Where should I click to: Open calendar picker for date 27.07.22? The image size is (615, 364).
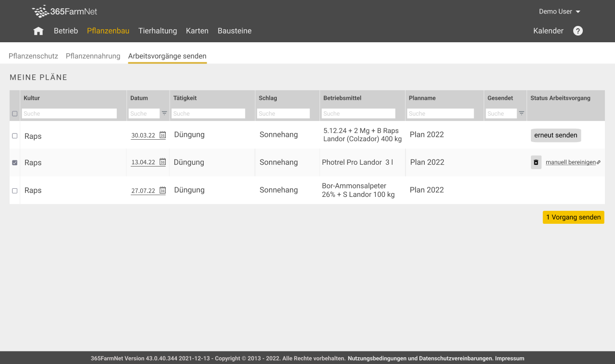coord(162,190)
